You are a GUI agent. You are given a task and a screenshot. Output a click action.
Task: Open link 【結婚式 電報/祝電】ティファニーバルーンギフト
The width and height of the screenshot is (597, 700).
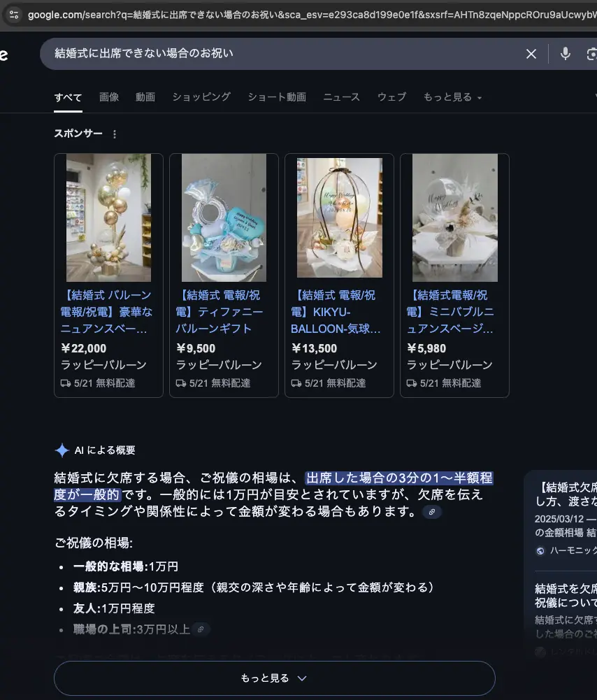coord(219,312)
